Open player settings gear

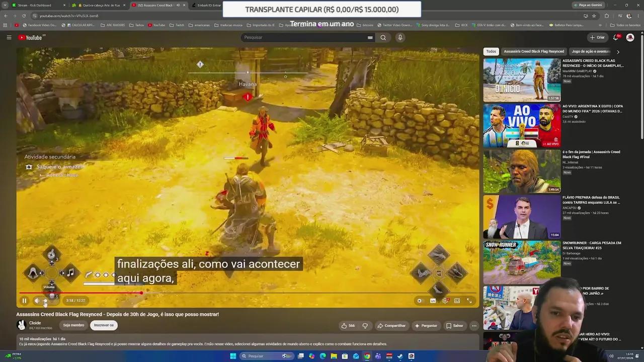445,301
